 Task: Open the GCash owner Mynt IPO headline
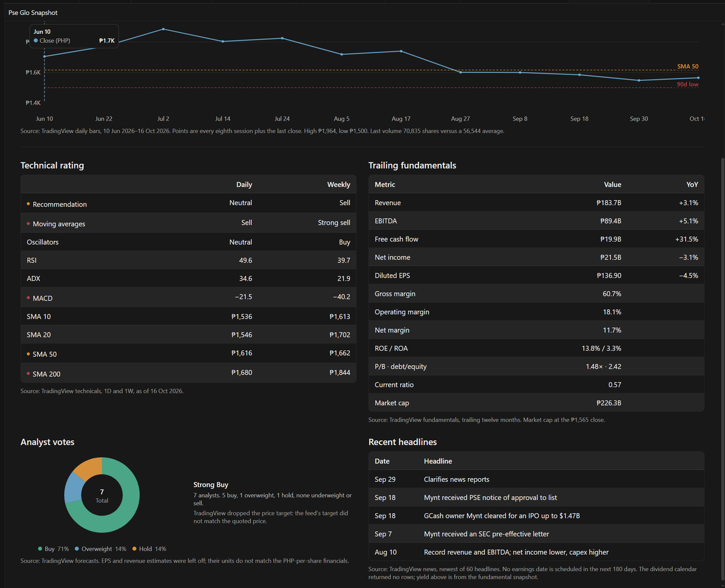pyautogui.click(x=502, y=516)
